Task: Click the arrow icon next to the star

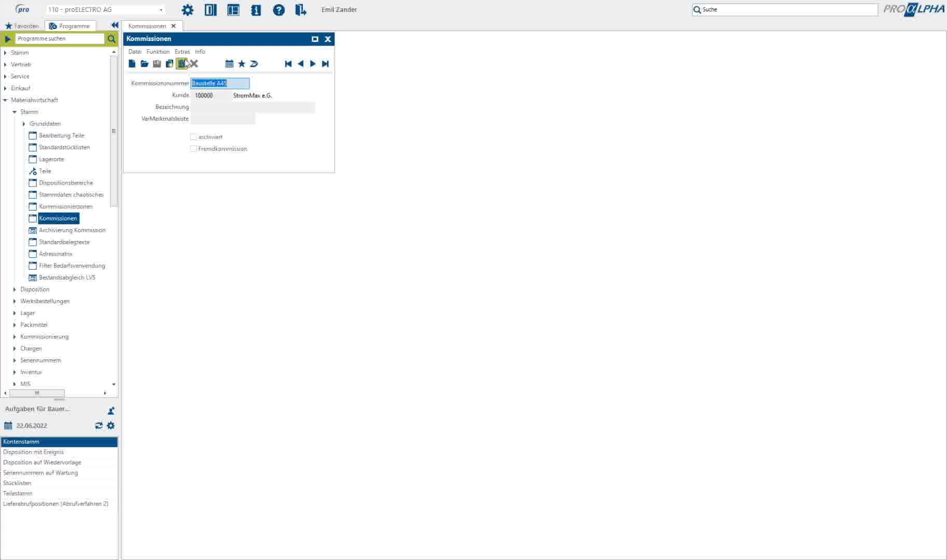Action: click(254, 64)
